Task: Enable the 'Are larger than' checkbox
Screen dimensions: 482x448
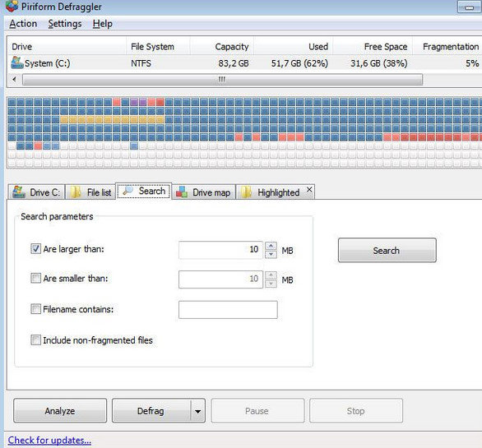Action: [x=35, y=248]
